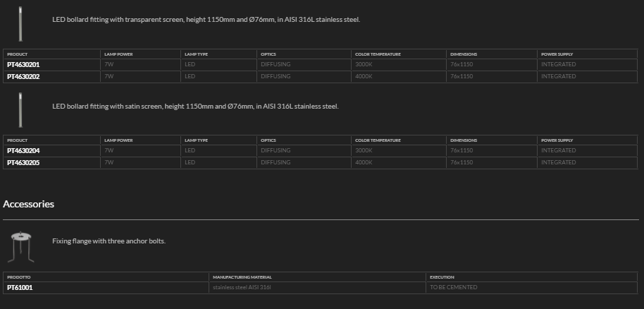
Task: Open accessory product code PT61001
Action: tap(20, 287)
